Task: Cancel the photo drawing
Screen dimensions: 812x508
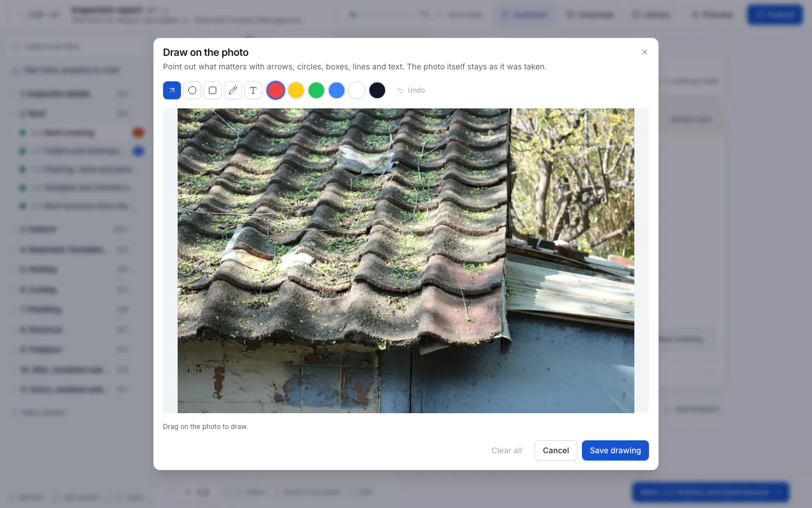Action: 556,450
